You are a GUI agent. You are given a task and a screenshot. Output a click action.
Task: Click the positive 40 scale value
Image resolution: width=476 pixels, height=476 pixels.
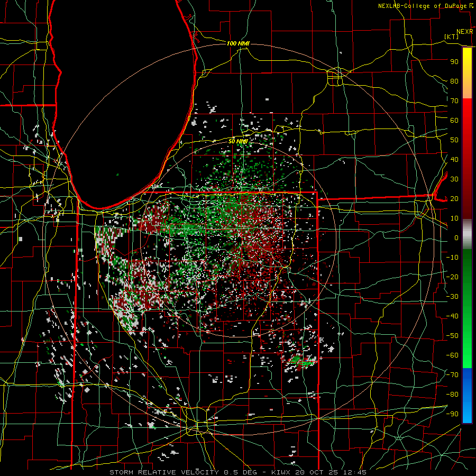pos(454,159)
